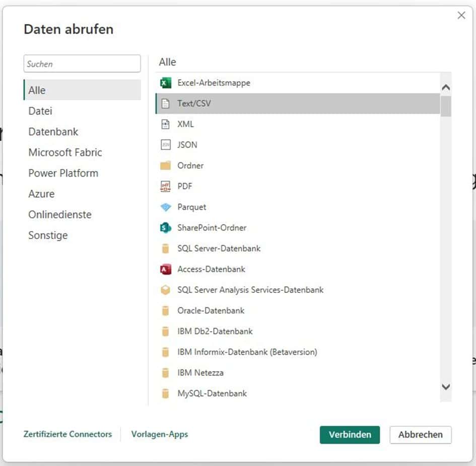The image size is (476, 466).
Task: Select the Access-Datenbank connector
Action: [211, 269]
